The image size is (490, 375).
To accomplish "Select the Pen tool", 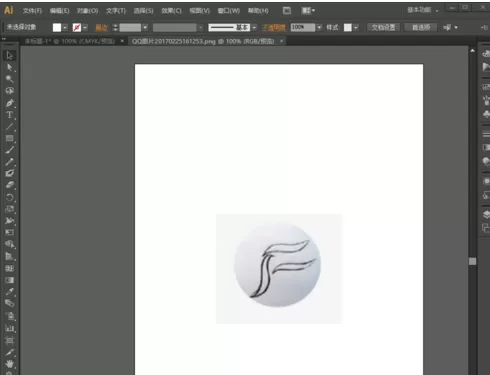I will (x=9, y=103).
